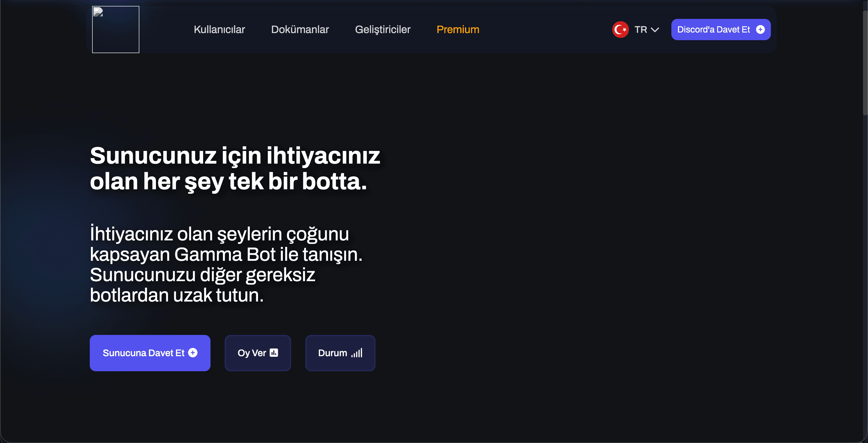Click the paragraph mentioning Gamma Bot

tap(226, 264)
